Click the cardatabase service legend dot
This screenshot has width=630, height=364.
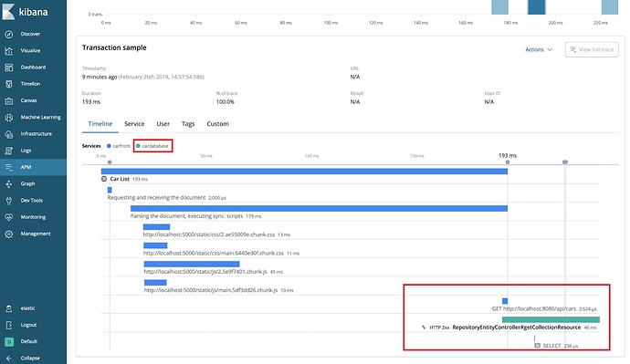pos(138,146)
